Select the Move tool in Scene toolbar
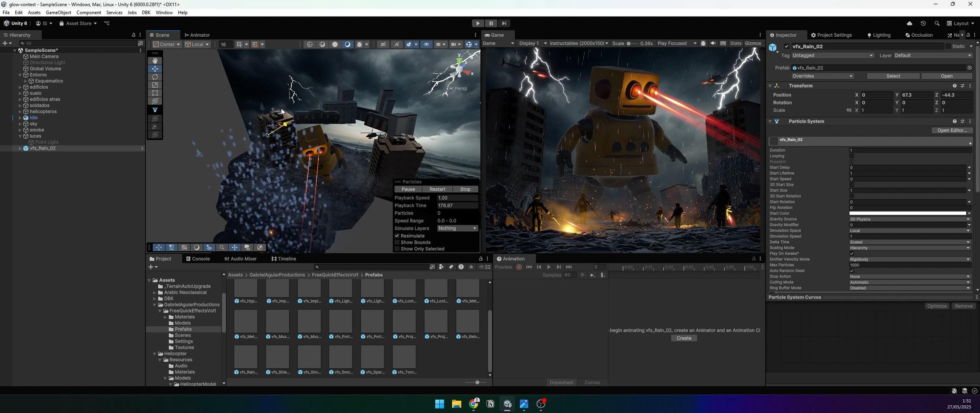 tap(155, 69)
